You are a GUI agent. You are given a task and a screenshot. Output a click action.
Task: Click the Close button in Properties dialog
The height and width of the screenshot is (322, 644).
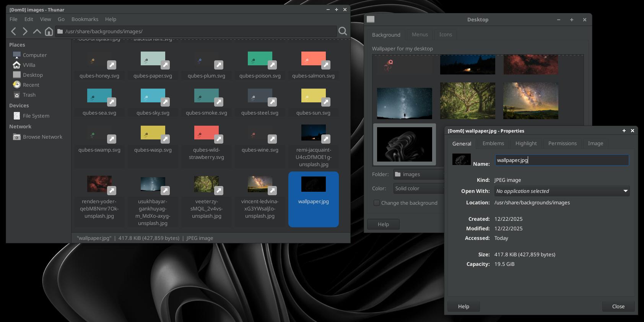coord(618,306)
